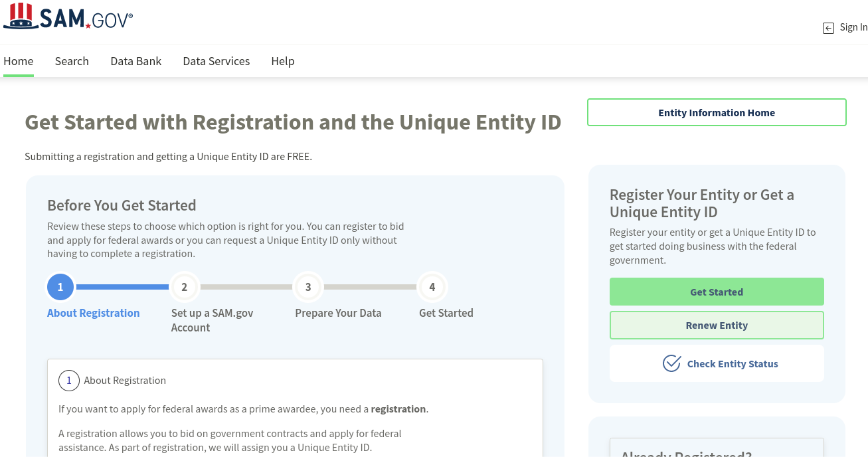Click the numbered circle beside About Registration heading

[x=69, y=381]
